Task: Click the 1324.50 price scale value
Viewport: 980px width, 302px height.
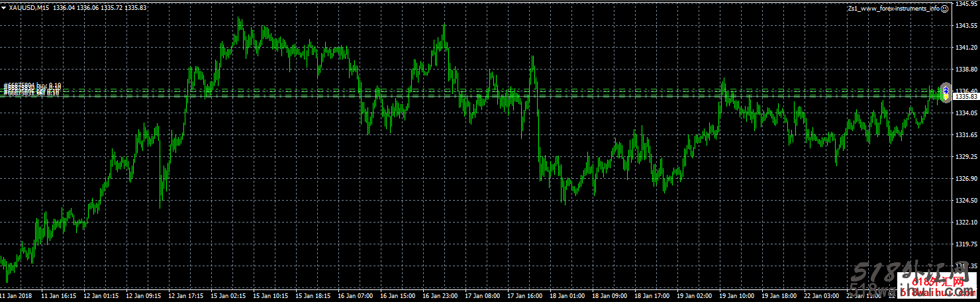Action: 967,201
